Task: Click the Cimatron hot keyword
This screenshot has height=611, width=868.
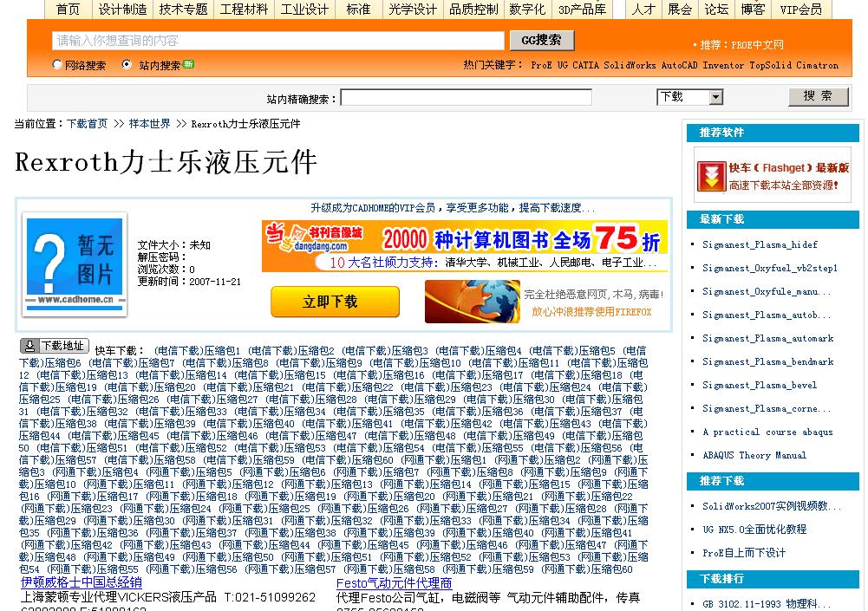Action: point(817,65)
